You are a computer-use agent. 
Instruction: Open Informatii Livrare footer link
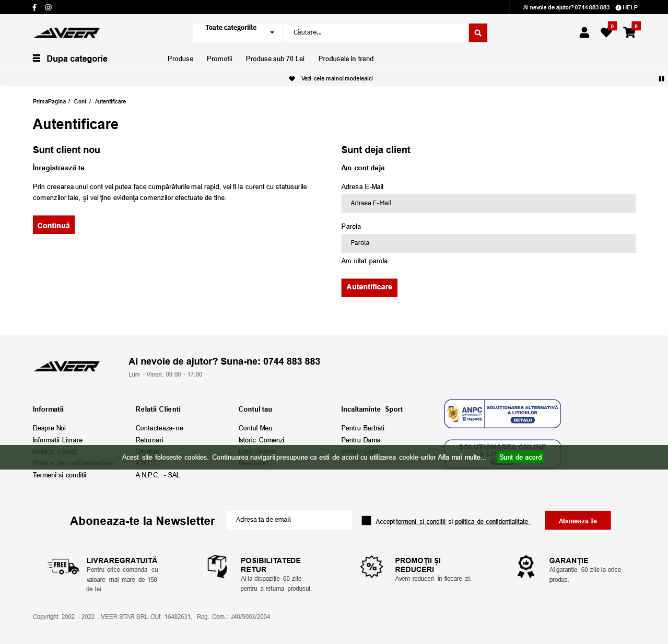57,440
